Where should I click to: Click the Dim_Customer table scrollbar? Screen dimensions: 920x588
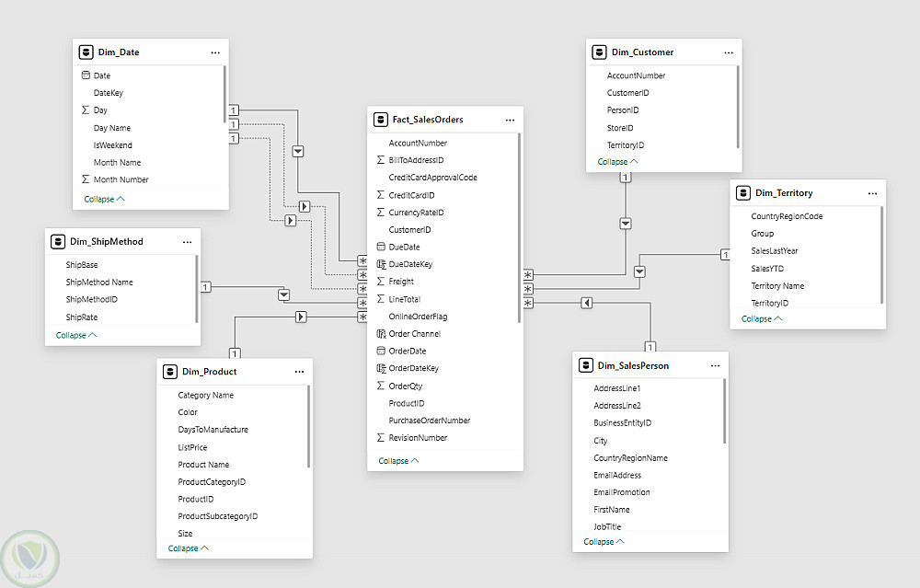[x=738, y=106]
